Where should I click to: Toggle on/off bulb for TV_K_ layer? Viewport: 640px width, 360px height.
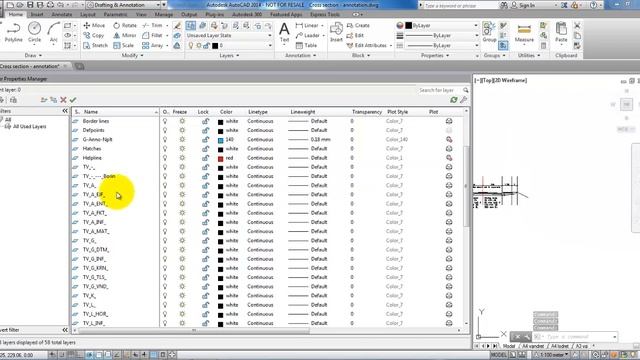(x=165, y=296)
